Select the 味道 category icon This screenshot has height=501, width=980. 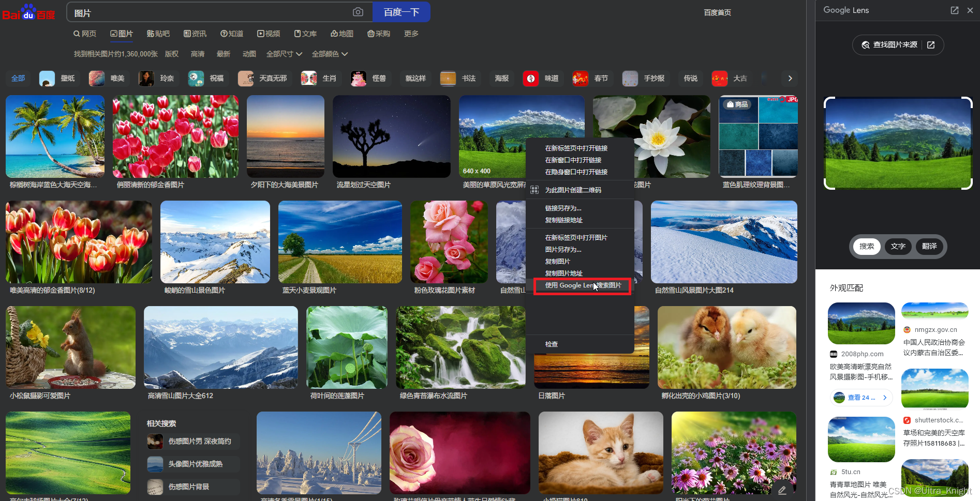click(531, 79)
